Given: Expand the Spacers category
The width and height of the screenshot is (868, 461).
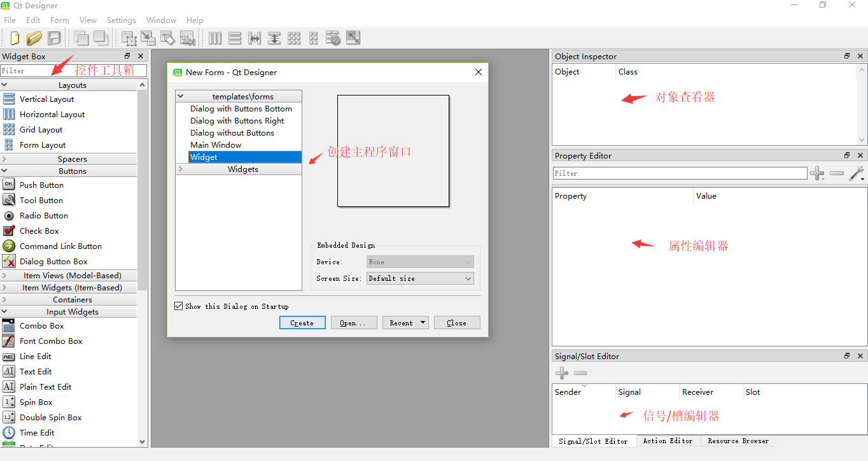Looking at the screenshot, I should point(4,159).
